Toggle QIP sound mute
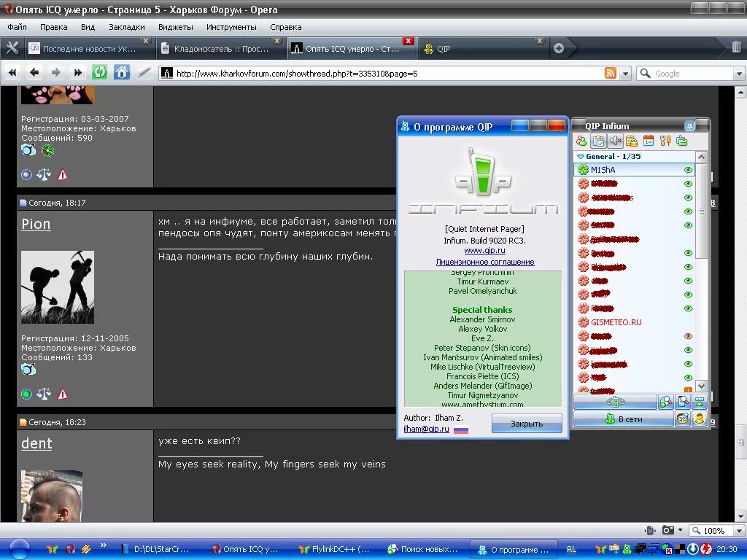This screenshot has width=747, height=560. pyautogui.click(x=615, y=141)
